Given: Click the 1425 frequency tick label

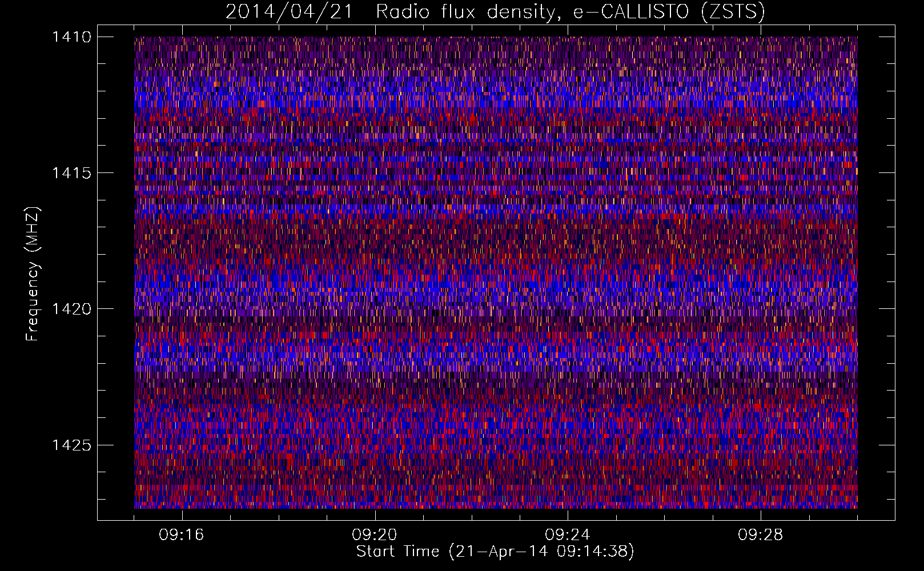Looking at the screenshot, I should click(71, 445).
